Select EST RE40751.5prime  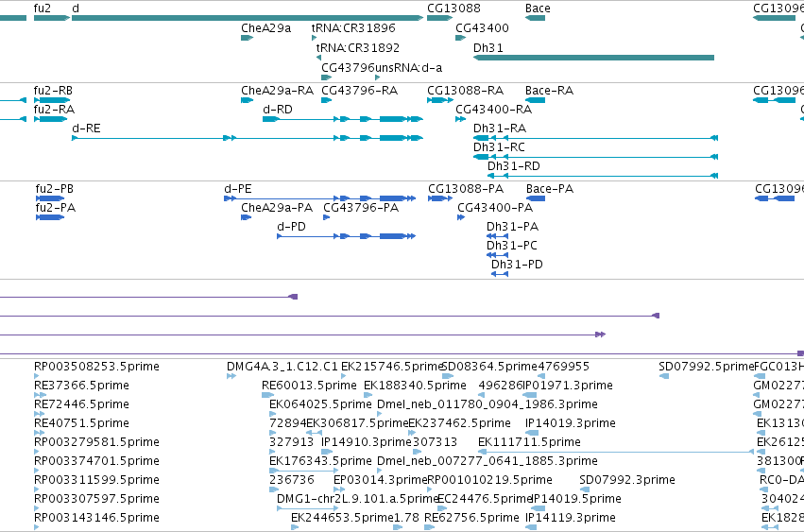[81, 423]
